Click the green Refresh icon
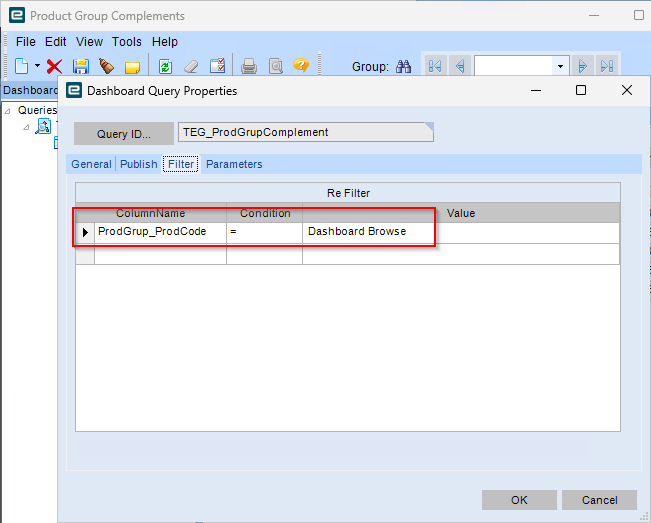 165,66
